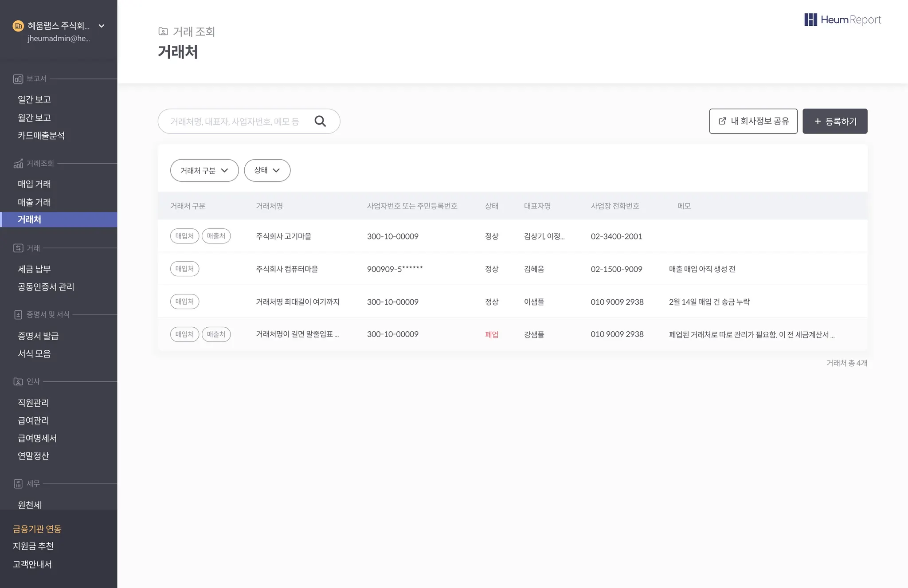Click the 인사 section person icon

pos(18,381)
